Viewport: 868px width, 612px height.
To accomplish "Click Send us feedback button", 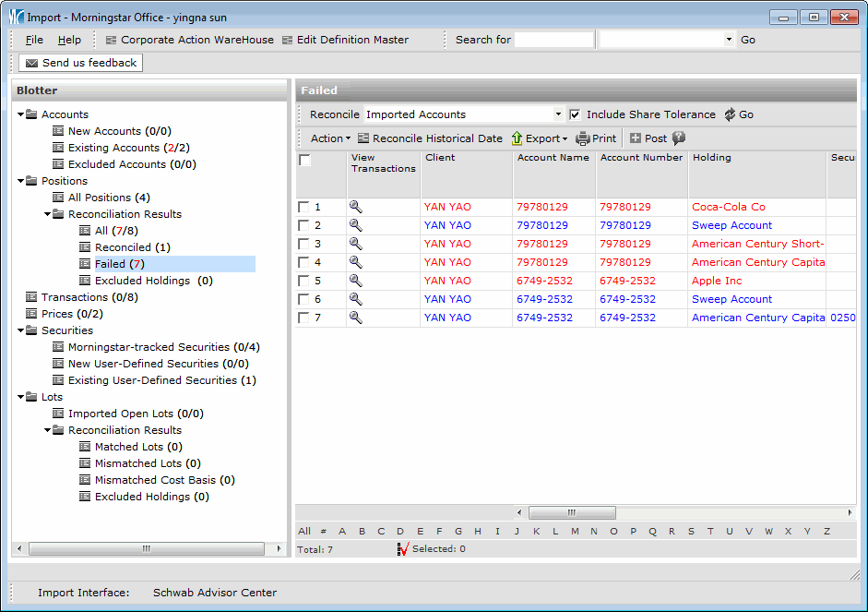I will [81, 63].
